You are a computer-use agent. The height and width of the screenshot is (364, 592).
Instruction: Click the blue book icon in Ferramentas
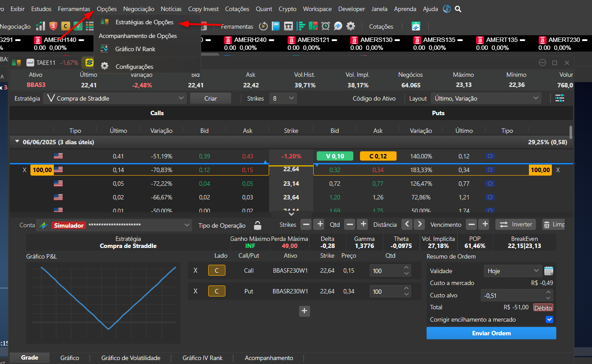(x=276, y=26)
